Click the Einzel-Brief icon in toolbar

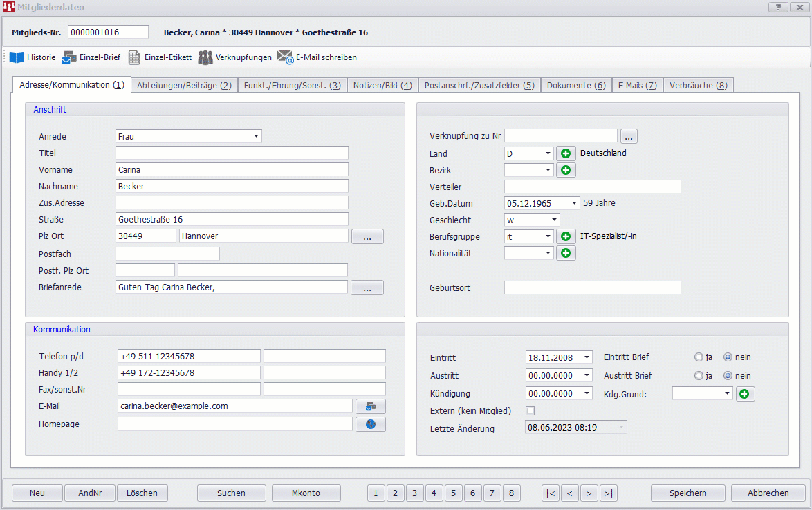pos(70,57)
